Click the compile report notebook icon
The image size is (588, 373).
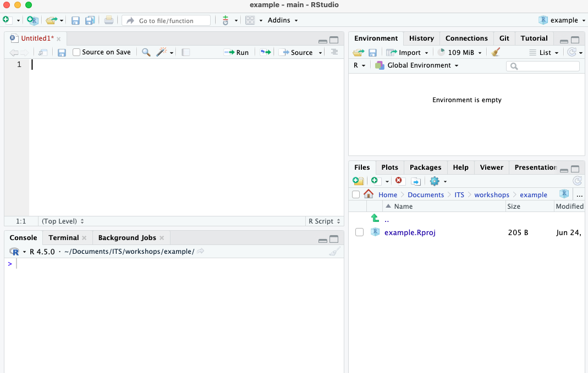tap(185, 52)
